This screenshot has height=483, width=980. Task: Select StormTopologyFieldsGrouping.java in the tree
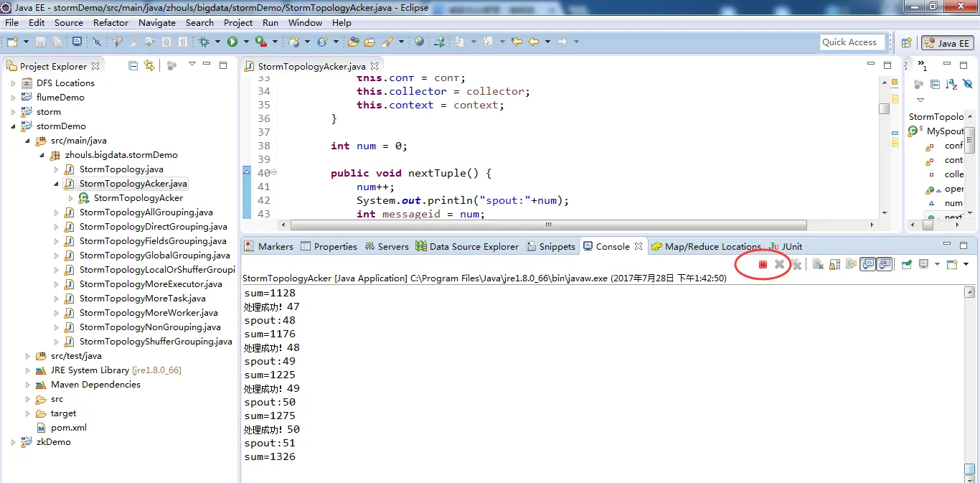(x=153, y=241)
